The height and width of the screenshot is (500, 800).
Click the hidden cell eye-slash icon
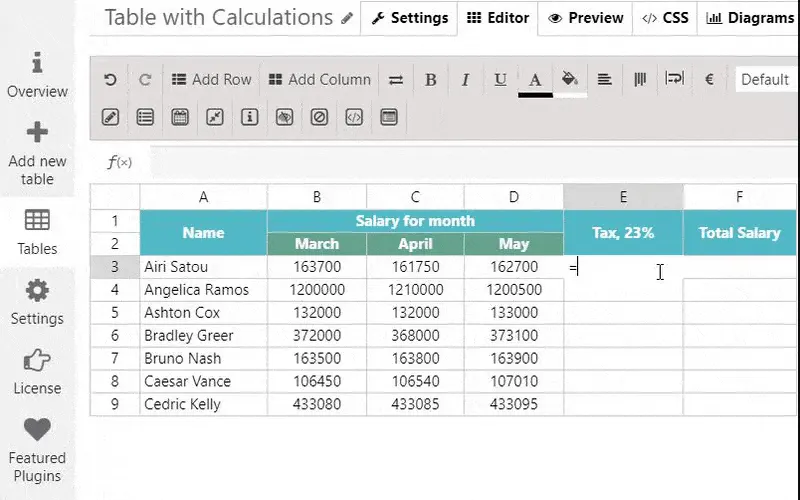click(284, 117)
